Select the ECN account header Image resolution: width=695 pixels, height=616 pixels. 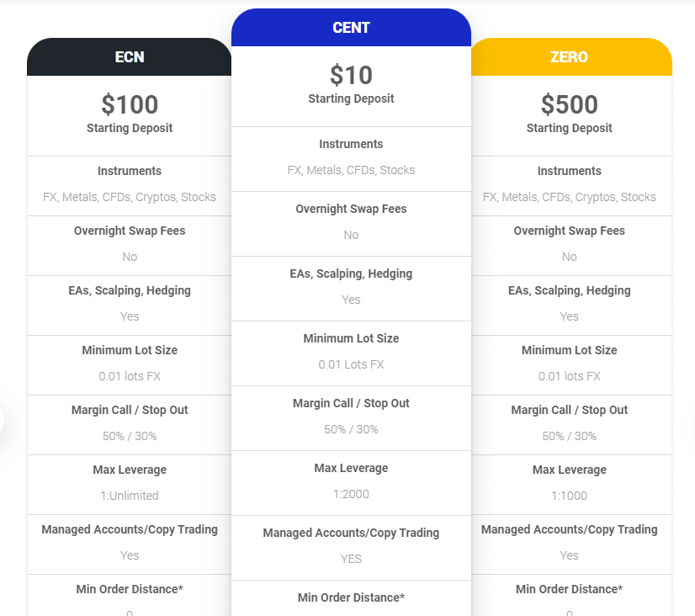pyautogui.click(x=129, y=56)
